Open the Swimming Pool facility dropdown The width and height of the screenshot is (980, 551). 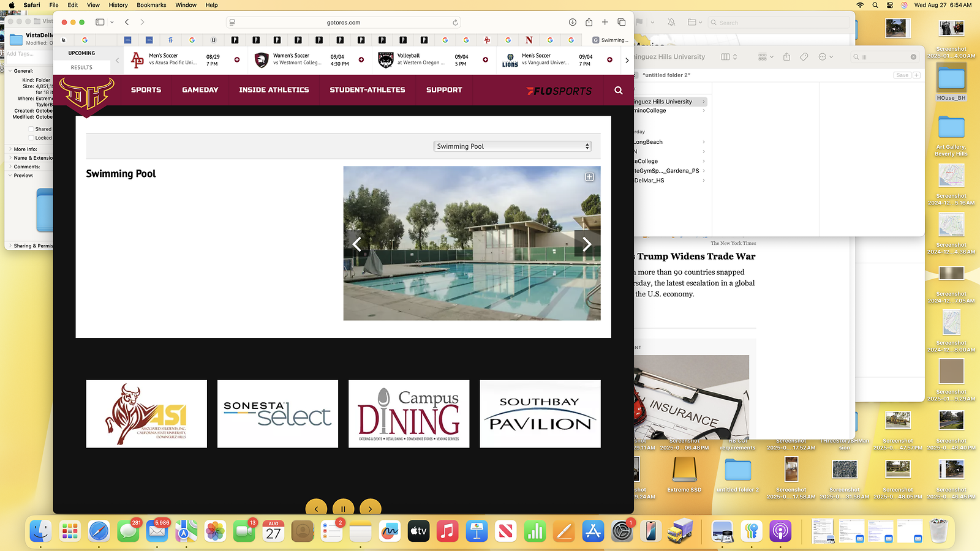[x=512, y=146]
